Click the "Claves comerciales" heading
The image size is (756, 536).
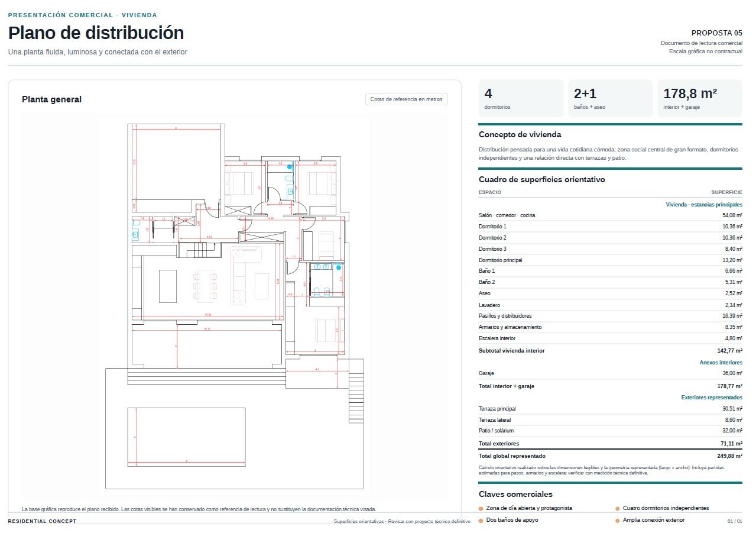(515, 495)
